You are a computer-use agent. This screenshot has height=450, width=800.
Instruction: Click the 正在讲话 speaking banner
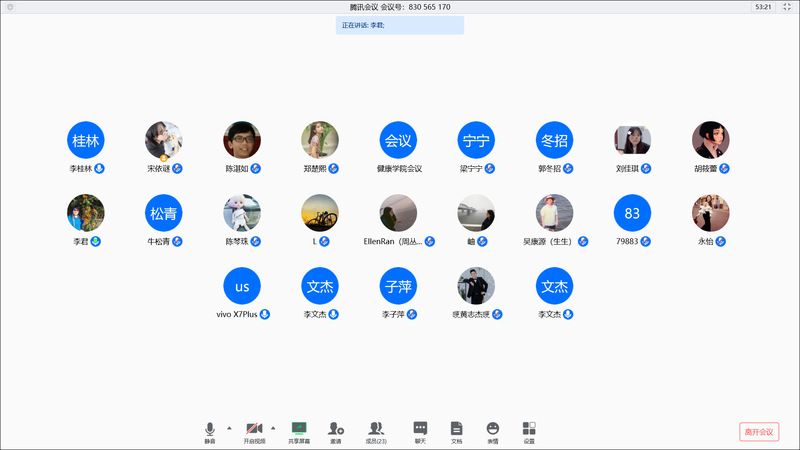click(399, 25)
